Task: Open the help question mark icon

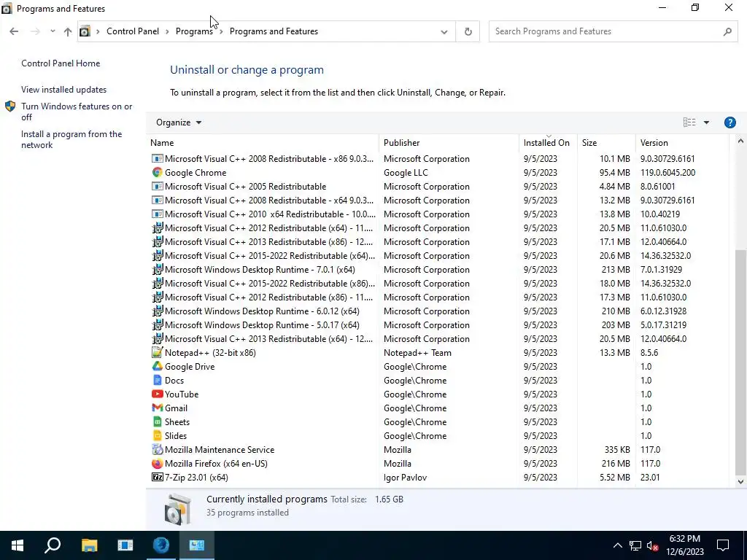Action: coord(729,122)
